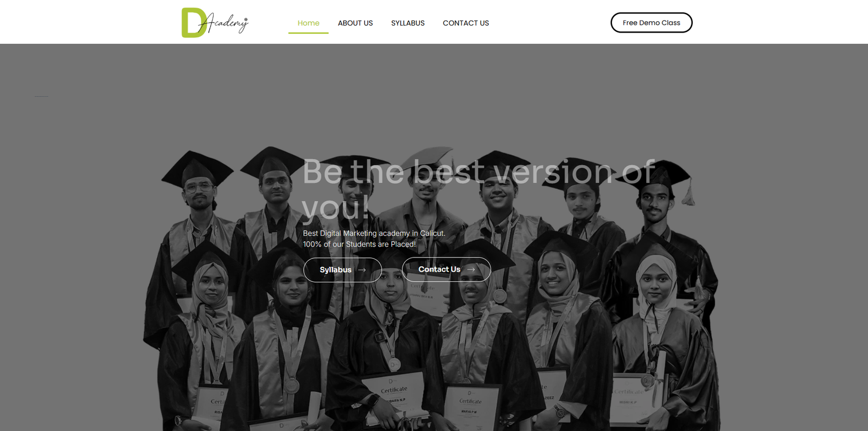Click '100% of our Students are Placed!' text
This screenshot has height=431, width=868.
tap(359, 245)
